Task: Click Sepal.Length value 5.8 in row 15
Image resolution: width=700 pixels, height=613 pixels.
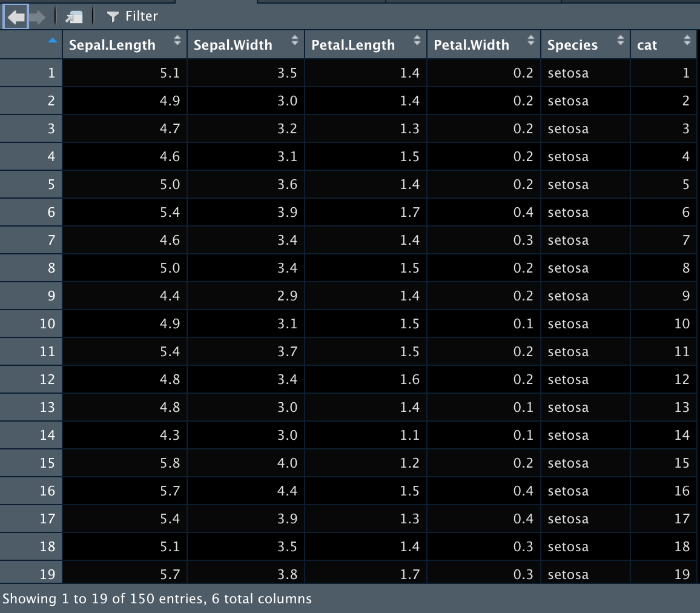Action: tap(170, 463)
